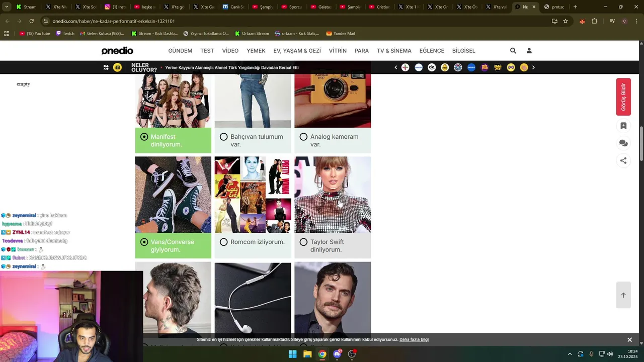This screenshot has height=362, width=644.
Task: Save the article with the bookmark icon
Action: pos(623,126)
